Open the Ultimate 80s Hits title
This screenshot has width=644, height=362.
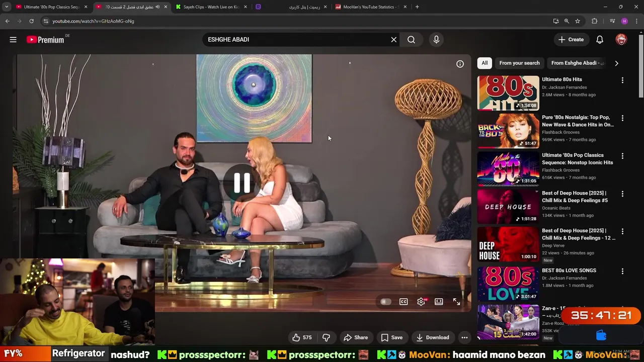tap(562, 79)
